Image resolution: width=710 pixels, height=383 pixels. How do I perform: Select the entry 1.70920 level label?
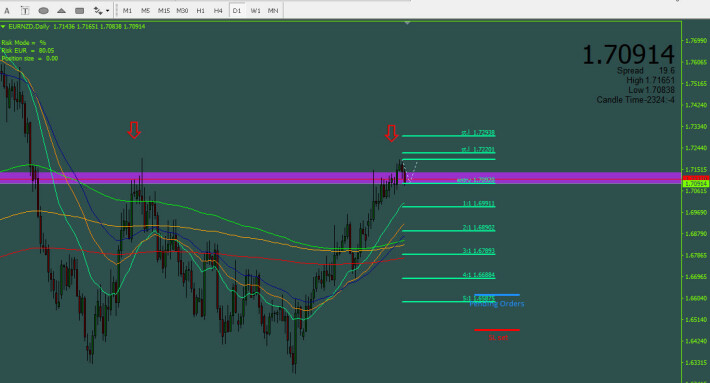(x=475, y=180)
